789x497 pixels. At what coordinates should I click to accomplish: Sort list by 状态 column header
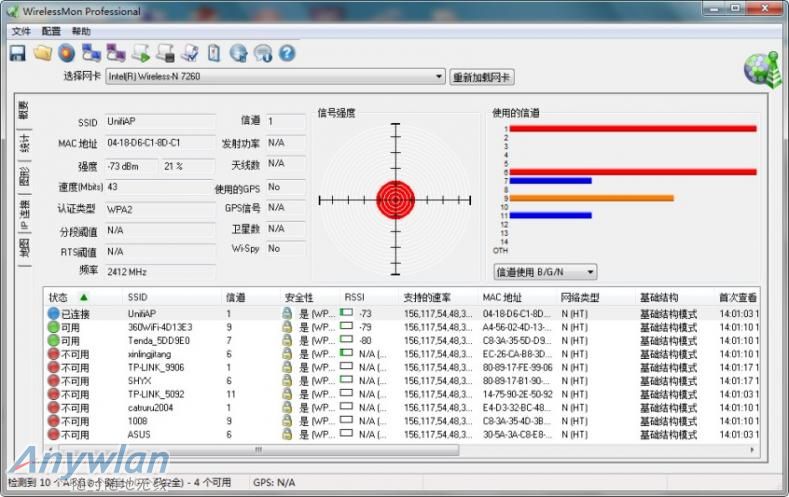tap(84, 297)
